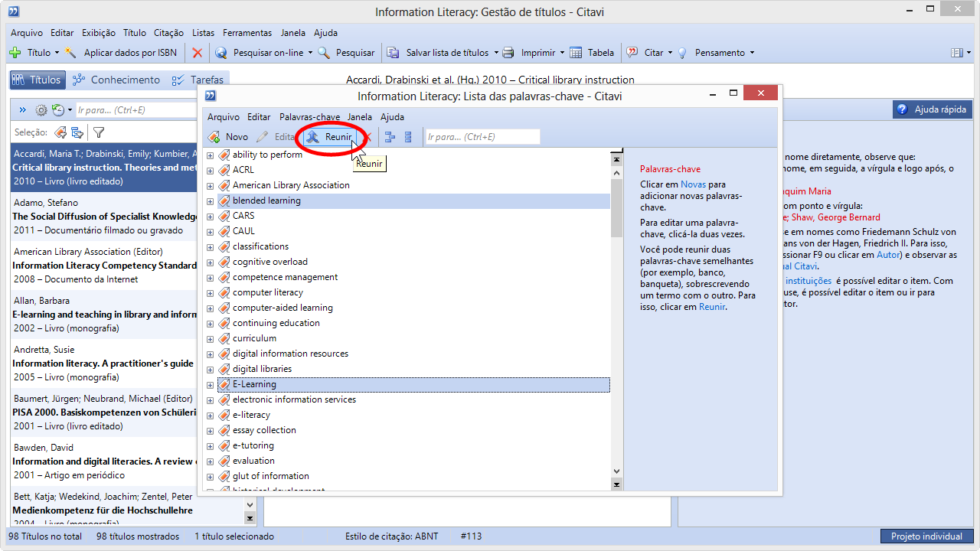Open Listas menu in main window
This screenshot has height=551, width=980.
(204, 33)
